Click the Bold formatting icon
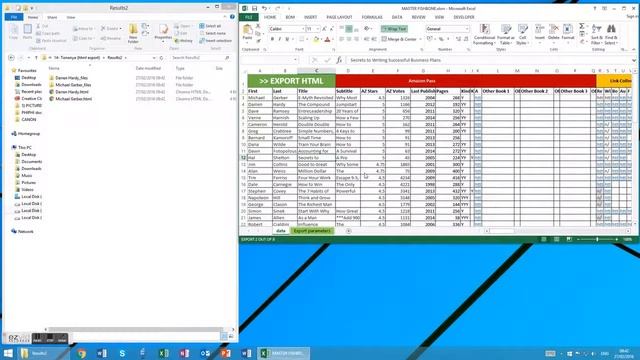Screen dimensions: 640x360 pos(272,39)
